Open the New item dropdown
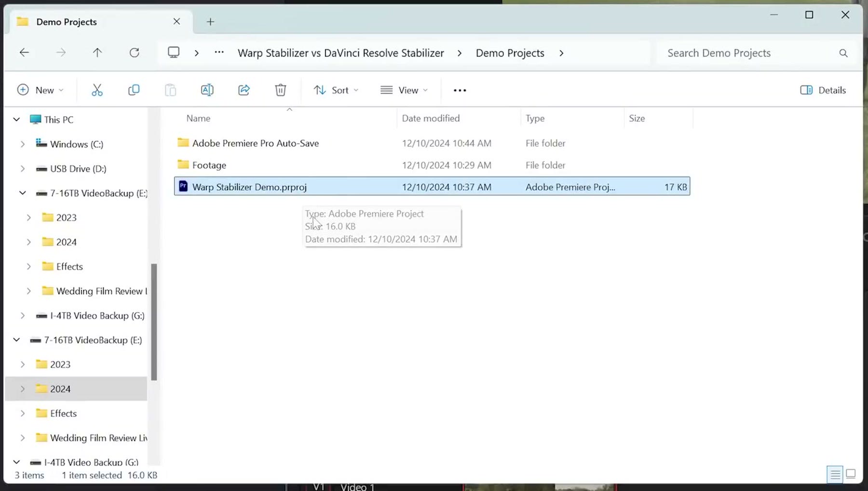This screenshot has width=868, height=491. coord(41,90)
